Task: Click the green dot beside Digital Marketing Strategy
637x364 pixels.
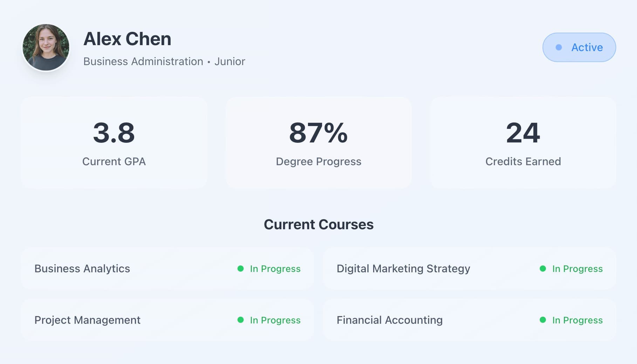Action: coord(543,269)
